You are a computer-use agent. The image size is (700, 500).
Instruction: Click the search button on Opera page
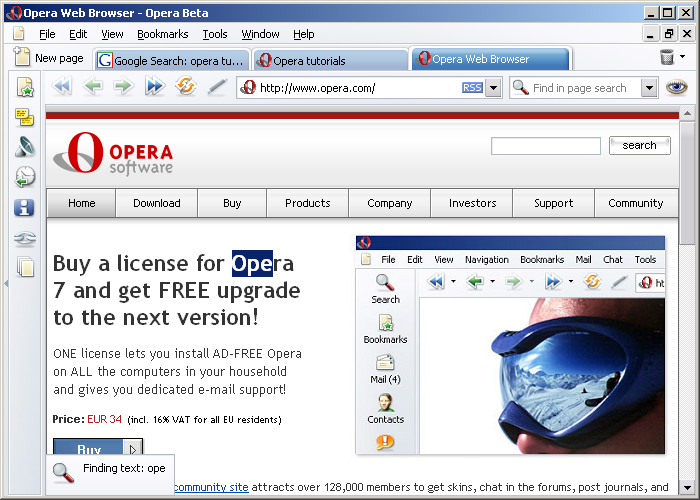[x=639, y=146]
